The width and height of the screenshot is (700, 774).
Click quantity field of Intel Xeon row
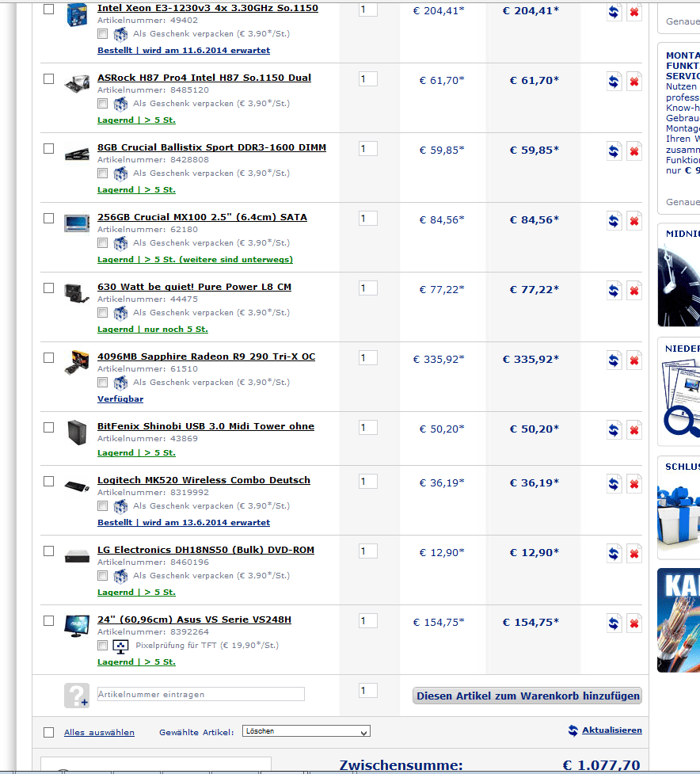[x=368, y=10]
